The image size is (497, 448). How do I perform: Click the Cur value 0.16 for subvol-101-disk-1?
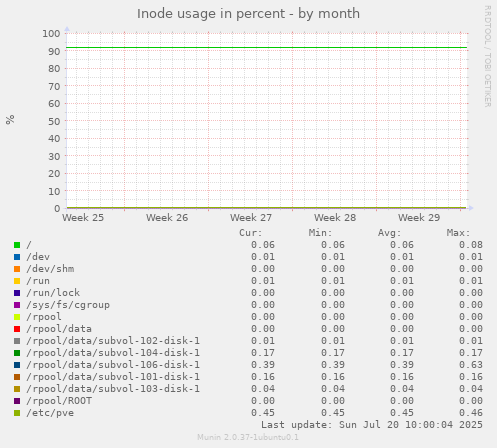coord(263,377)
